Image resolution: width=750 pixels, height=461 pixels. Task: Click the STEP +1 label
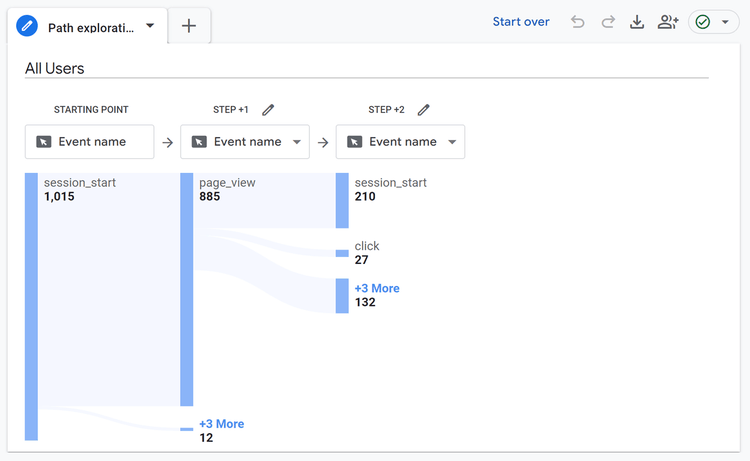point(231,110)
